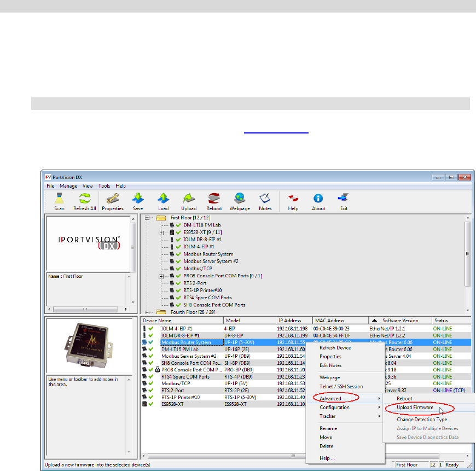Select RTS-1P Printer#10 in tree
The height and width of the screenshot is (471, 476).
tap(202, 290)
